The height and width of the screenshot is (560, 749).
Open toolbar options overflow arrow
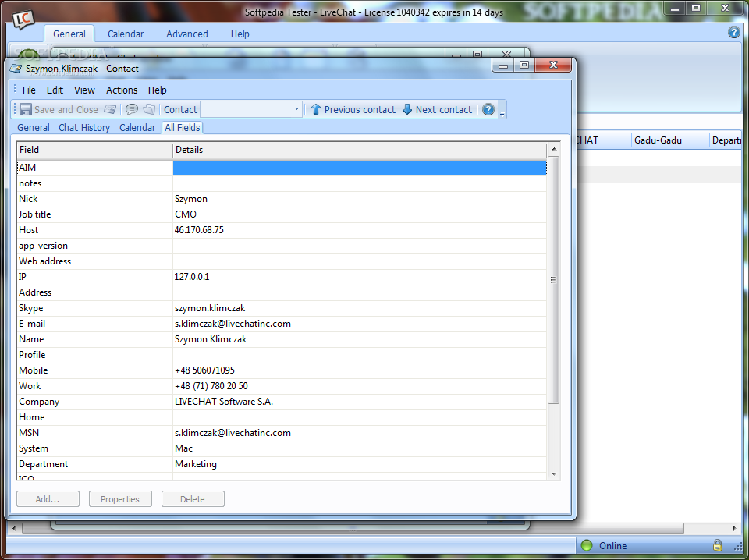coord(502,113)
